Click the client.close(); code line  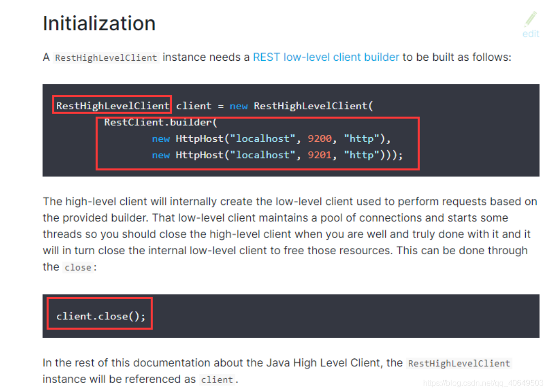[101, 316]
